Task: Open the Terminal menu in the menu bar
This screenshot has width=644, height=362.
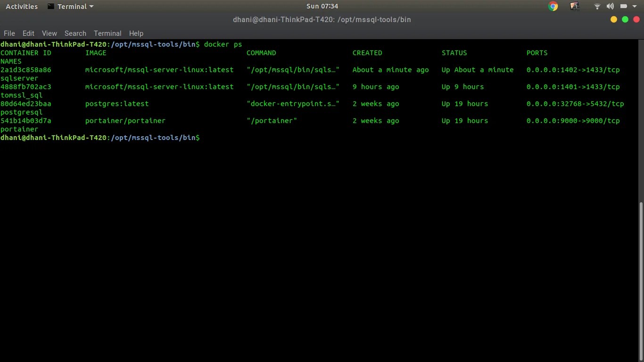Action: point(107,33)
